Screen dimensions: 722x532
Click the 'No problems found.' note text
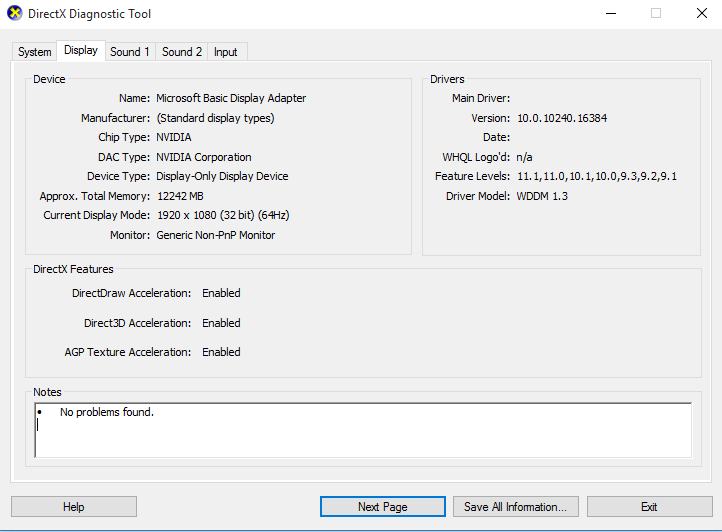pos(107,412)
